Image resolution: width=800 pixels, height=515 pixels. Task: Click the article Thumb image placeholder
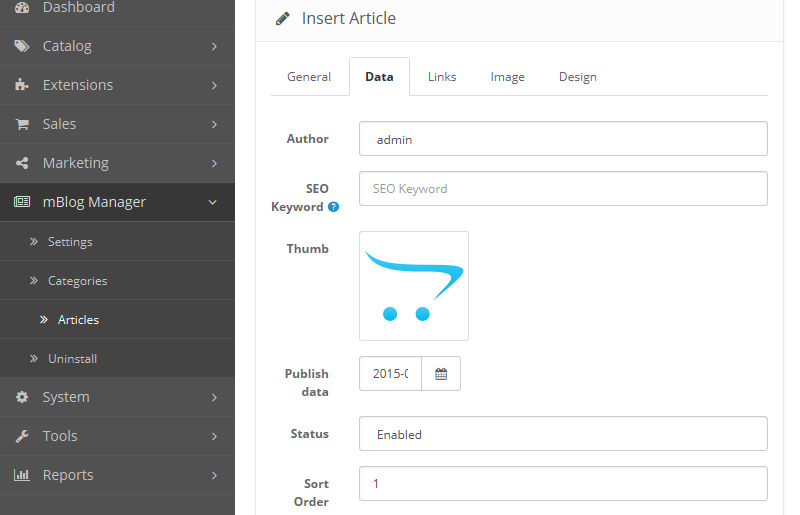414,286
